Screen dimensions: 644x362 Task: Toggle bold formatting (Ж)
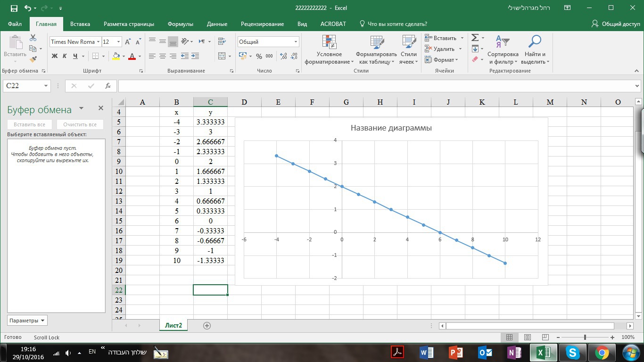click(x=54, y=56)
